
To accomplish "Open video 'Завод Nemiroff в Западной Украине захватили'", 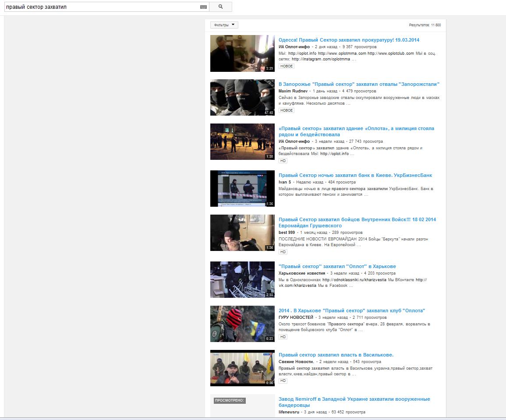I will [x=354, y=402].
